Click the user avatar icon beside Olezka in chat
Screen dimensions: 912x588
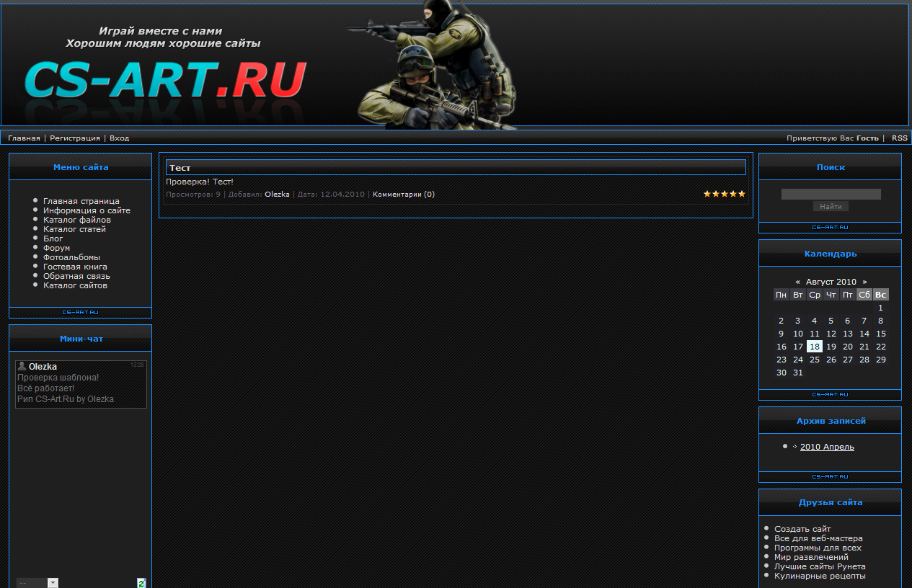pyautogui.click(x=22, y=365)
